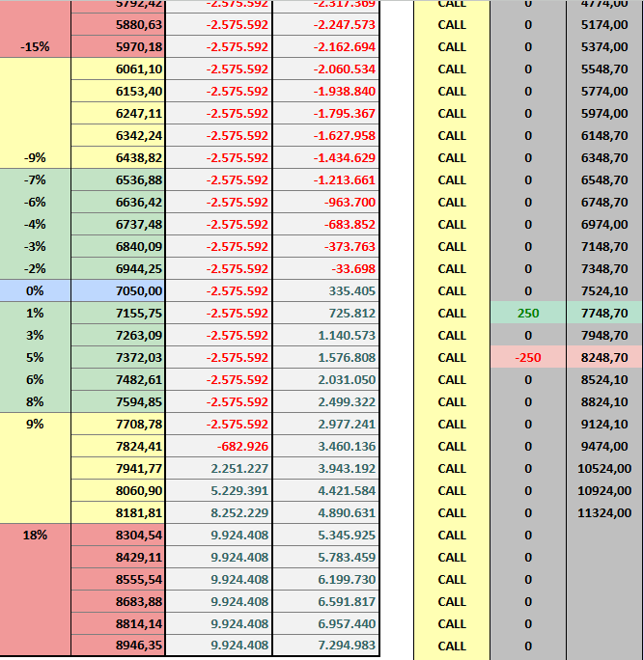Click the value -2.060.534
Viewport: 644px width, 660px height.
point(326,69)
